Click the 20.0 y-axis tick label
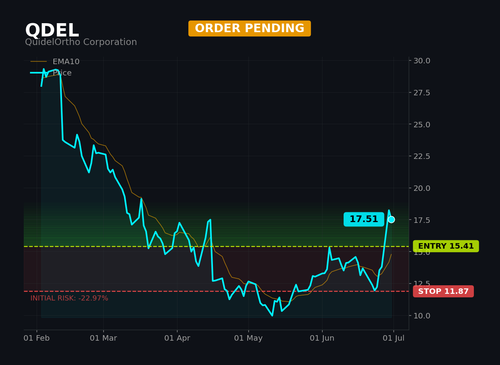 coord(422,188)
